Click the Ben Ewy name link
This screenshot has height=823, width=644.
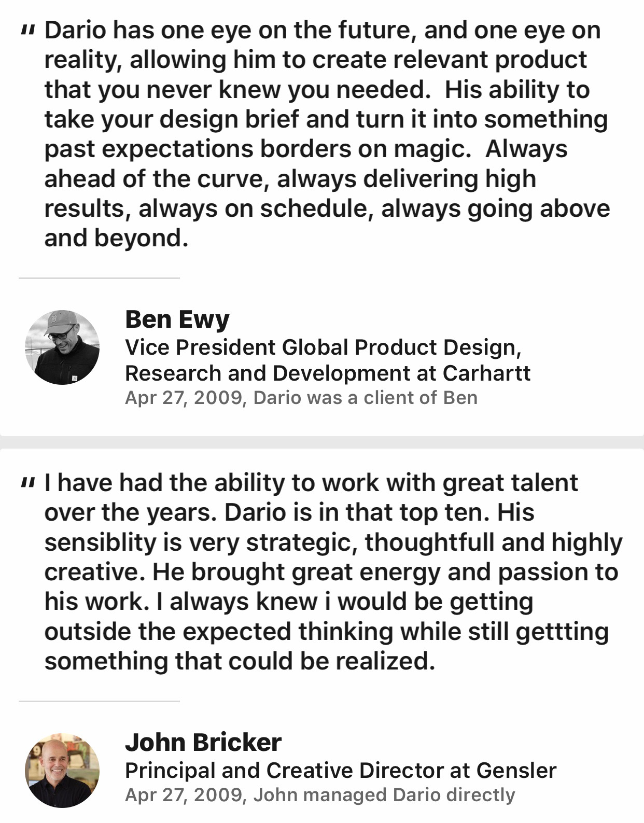pos(177,319)
